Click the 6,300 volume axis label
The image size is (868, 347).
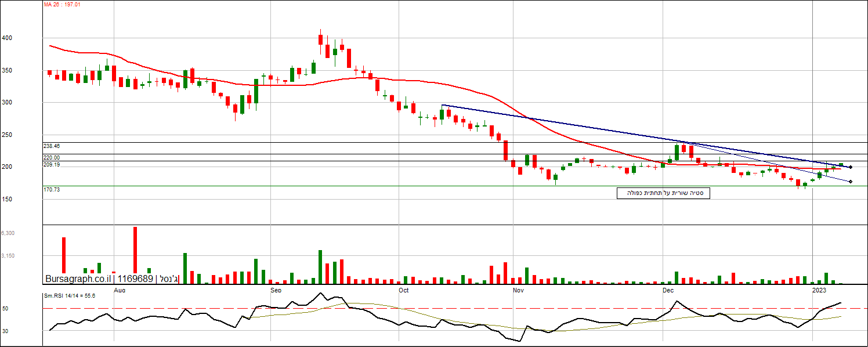(x=8, y=233)
